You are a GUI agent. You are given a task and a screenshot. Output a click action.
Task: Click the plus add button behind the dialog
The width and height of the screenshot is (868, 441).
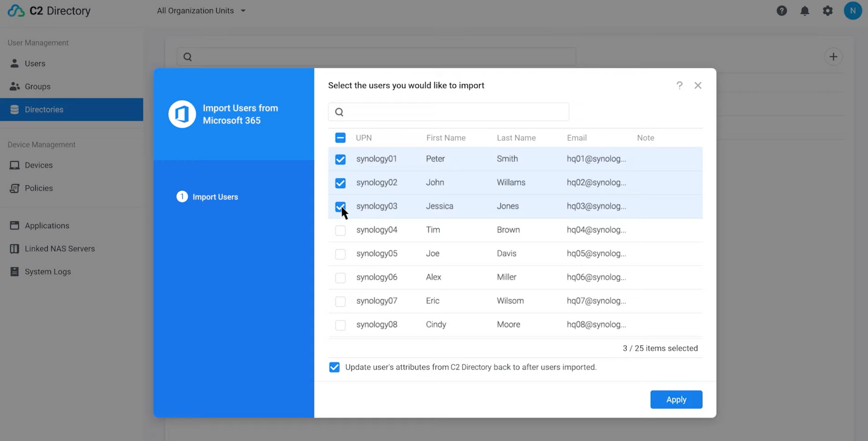coord(833,57)
